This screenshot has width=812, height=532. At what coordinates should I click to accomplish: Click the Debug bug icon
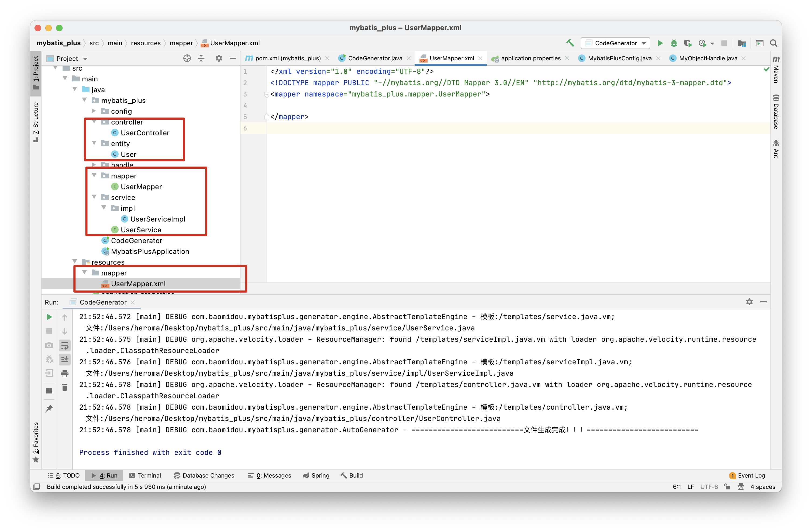click(x=673, y=43)
